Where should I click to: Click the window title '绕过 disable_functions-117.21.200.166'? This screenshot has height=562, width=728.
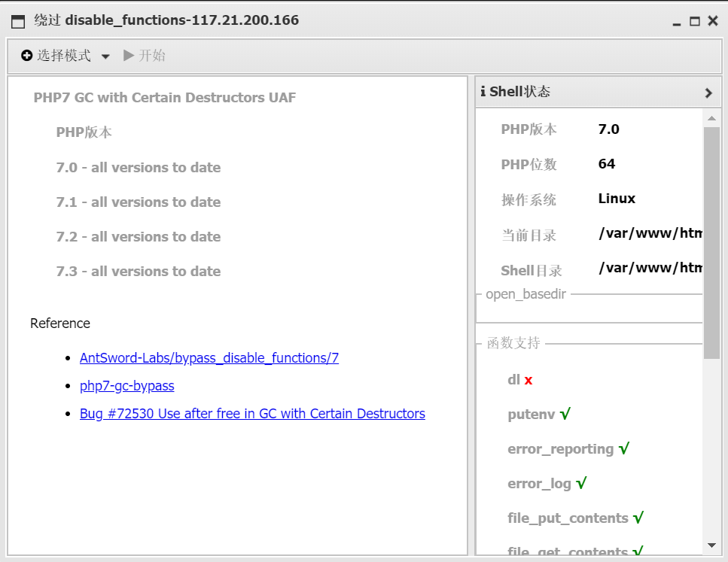[x=166, y=20]
